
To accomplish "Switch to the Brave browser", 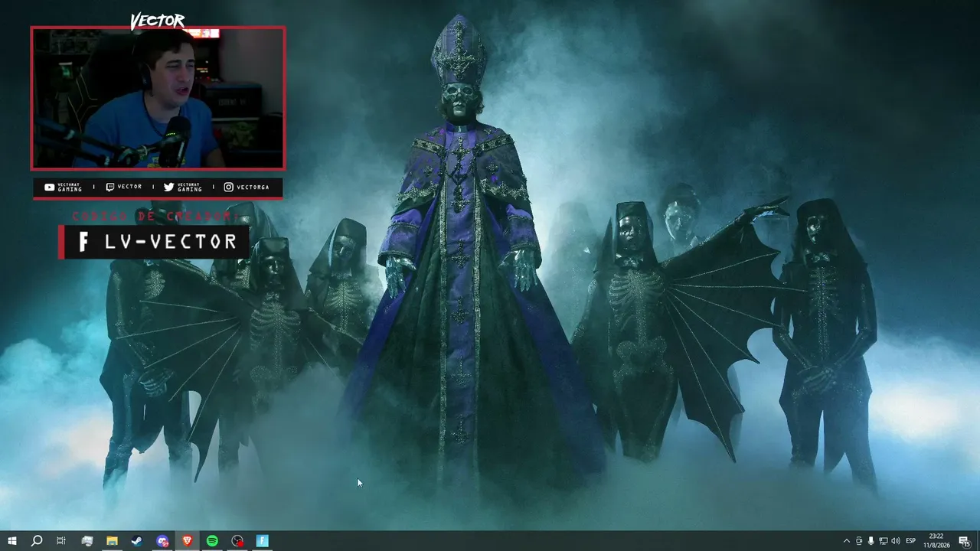I will point(187,541).
